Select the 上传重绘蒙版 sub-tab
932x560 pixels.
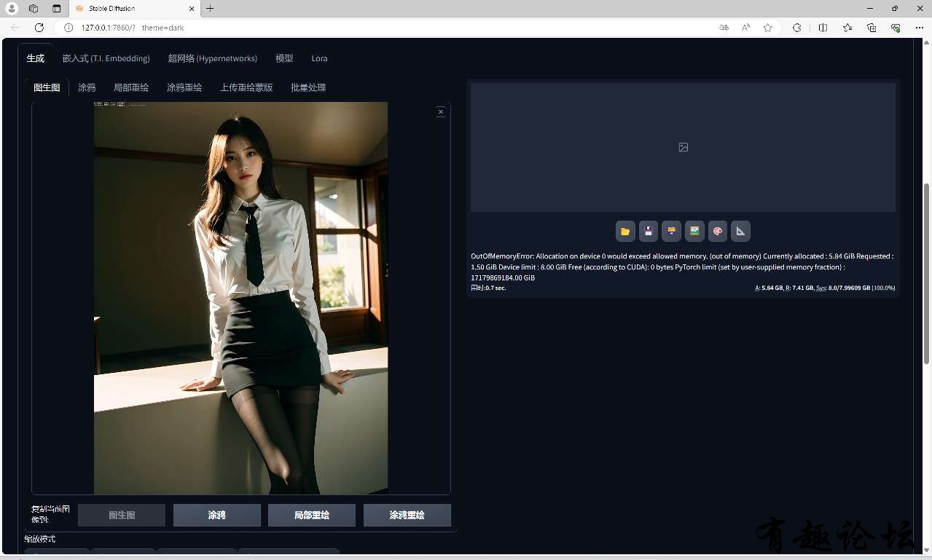pos(246,87)
